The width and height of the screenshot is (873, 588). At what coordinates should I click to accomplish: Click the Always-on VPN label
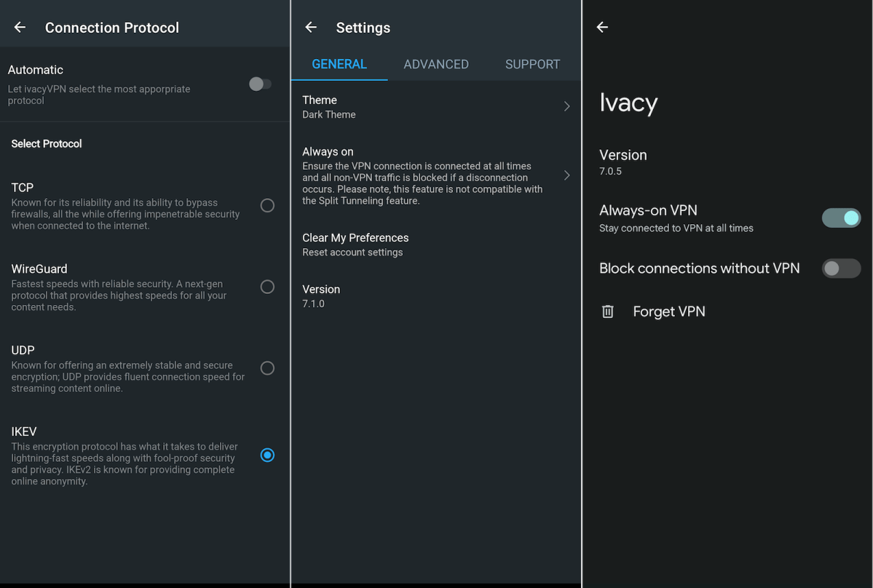(648, 210)
